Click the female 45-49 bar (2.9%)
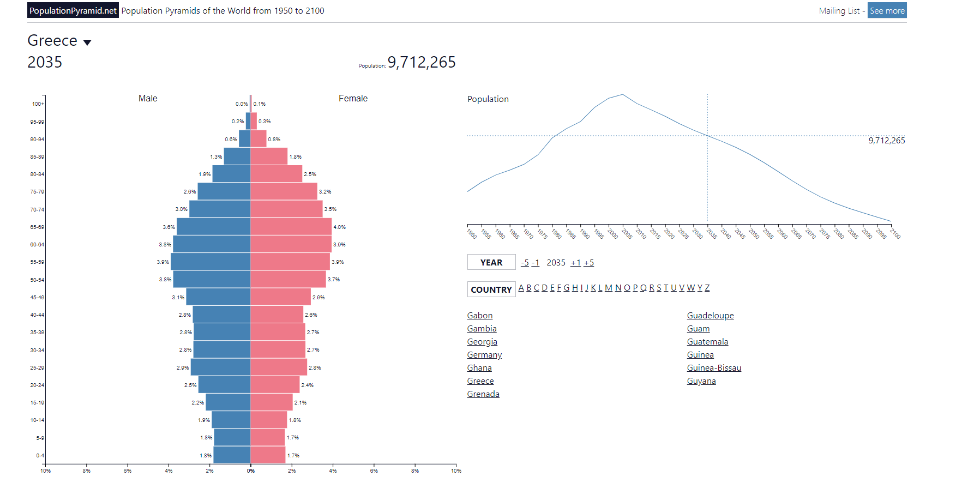Image resolution: width=980 pixels, height=489 pixels. tap(281, 297)
